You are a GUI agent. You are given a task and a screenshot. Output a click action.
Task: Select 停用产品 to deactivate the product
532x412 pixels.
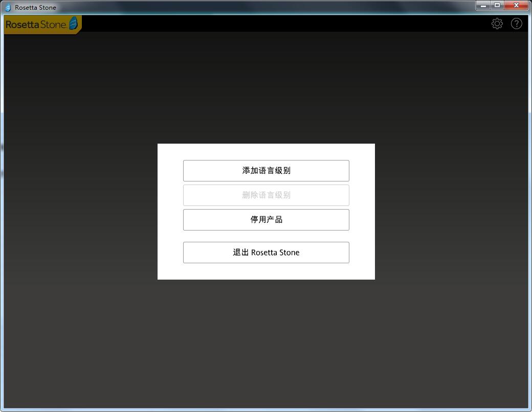(266, 220)
